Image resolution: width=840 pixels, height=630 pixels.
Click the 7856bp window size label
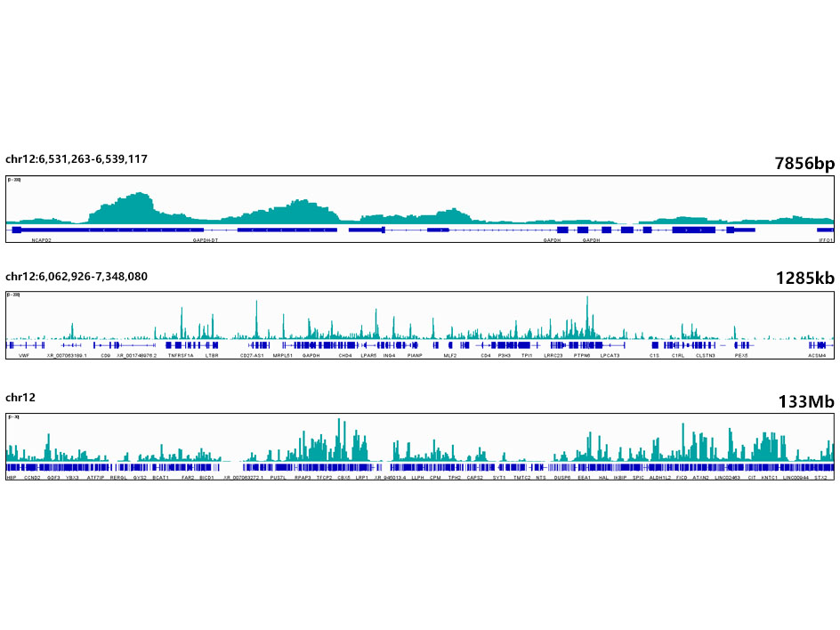pos(804,163)
